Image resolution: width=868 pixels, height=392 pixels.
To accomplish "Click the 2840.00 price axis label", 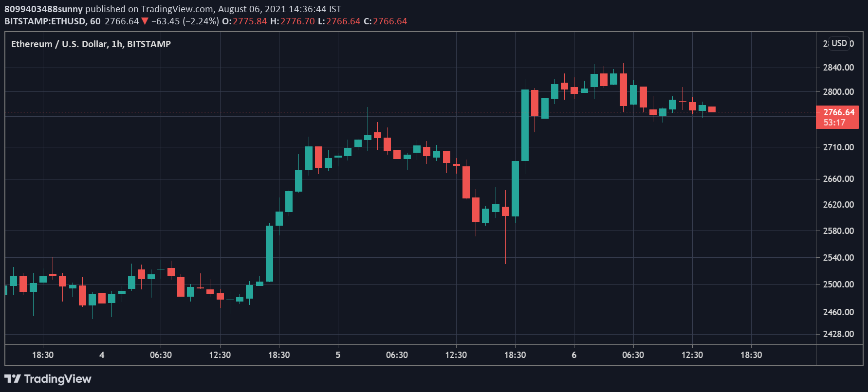I will point(838,67).
